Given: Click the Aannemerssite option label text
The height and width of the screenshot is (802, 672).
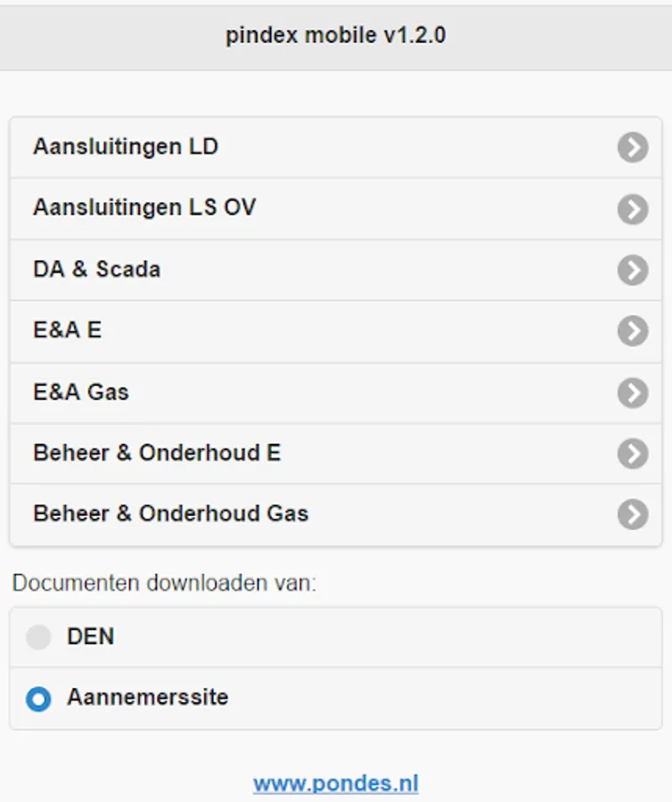Looking at the screenshot, I should point(147,697).
